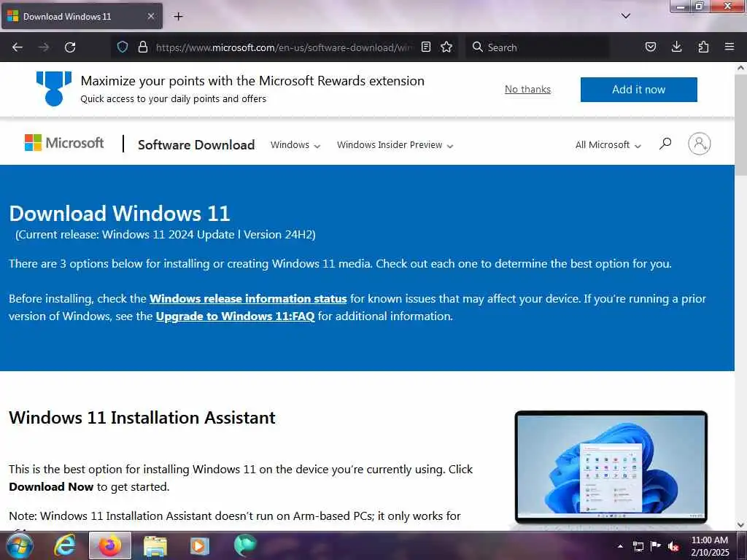Image resolution: width=747 pixels, height=560 pixels.
Task: Click the Firefox Search box
Action: (538, 47)
